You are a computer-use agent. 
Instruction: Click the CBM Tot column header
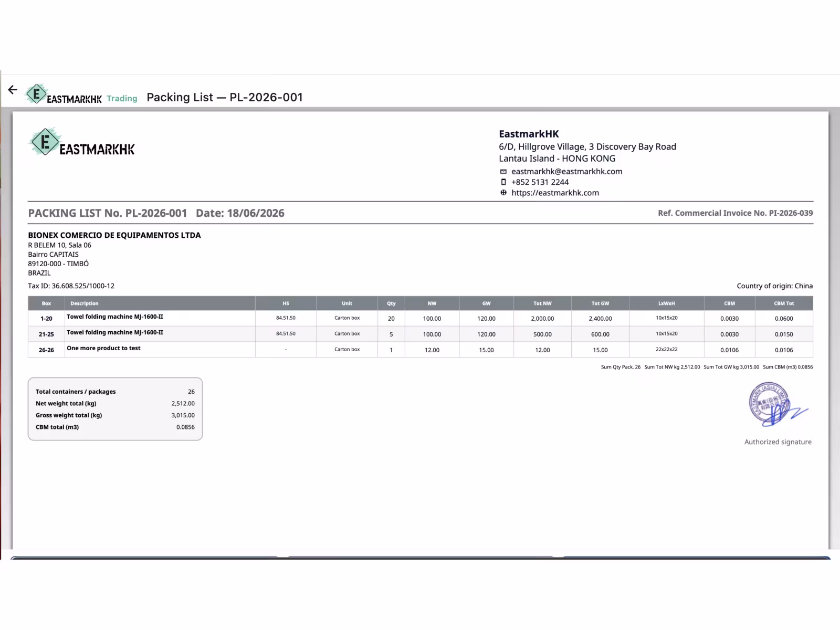coord(784,303)
